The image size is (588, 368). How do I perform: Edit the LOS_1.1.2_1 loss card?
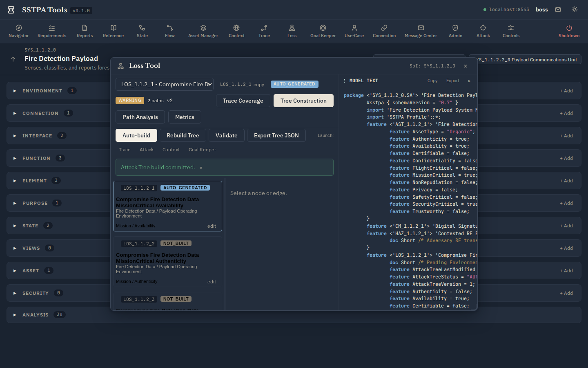click(212, 226)
